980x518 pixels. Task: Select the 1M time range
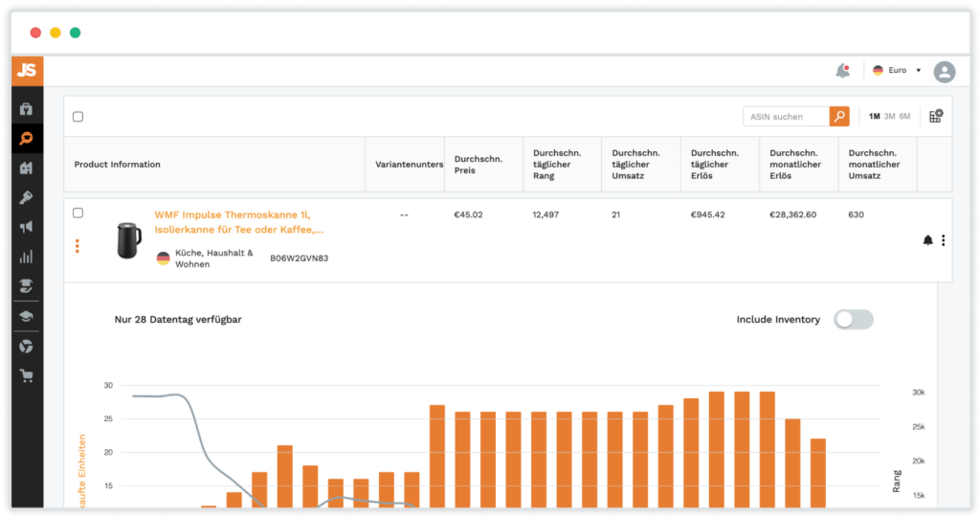[x=875, y=117]
